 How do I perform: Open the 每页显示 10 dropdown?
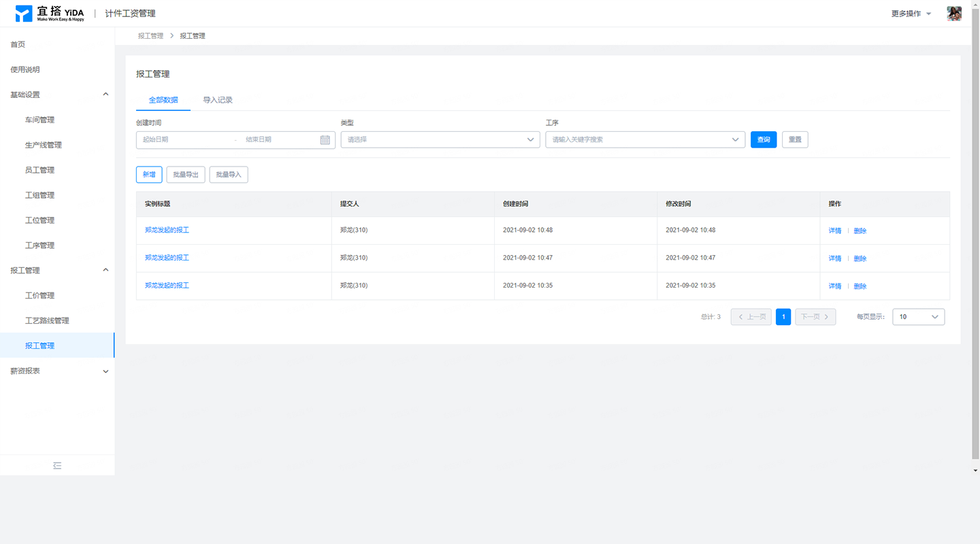tap(918, 317)
